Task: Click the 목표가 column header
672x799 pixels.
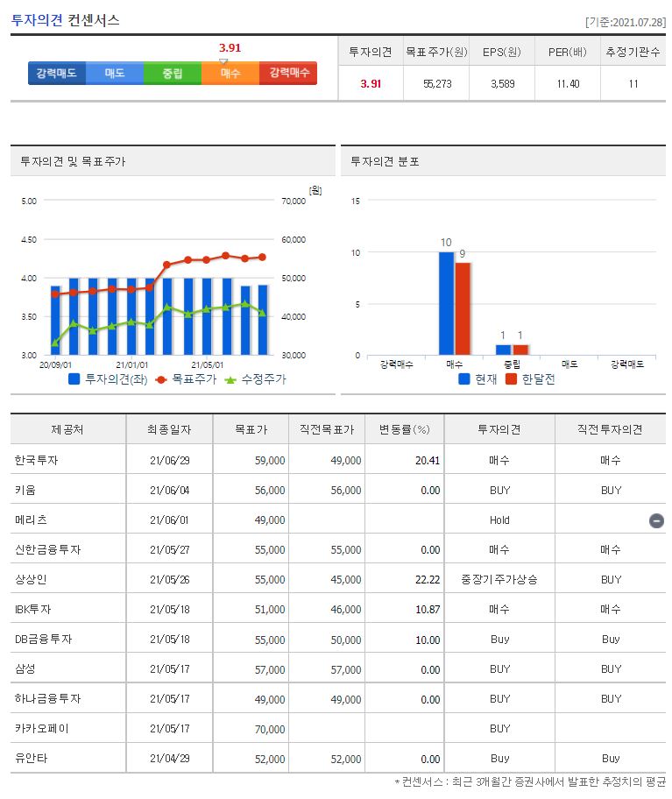Action: (x=251, y=429)
